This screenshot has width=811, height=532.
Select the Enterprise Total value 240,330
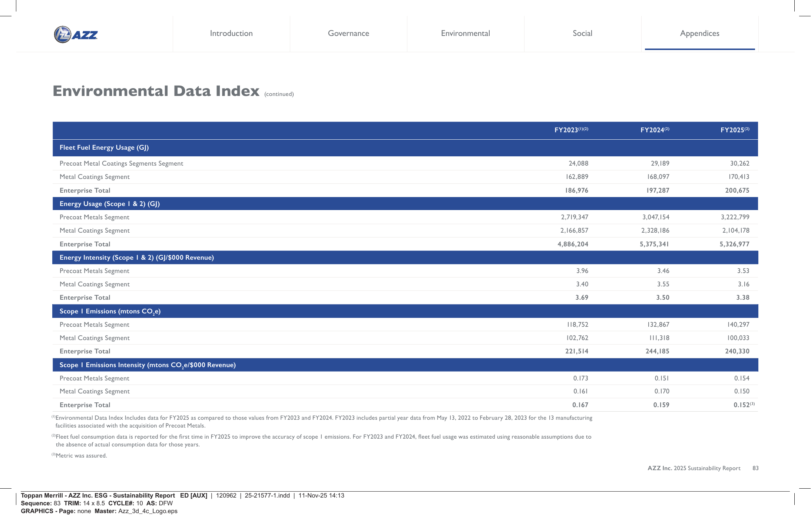[737, 351]
